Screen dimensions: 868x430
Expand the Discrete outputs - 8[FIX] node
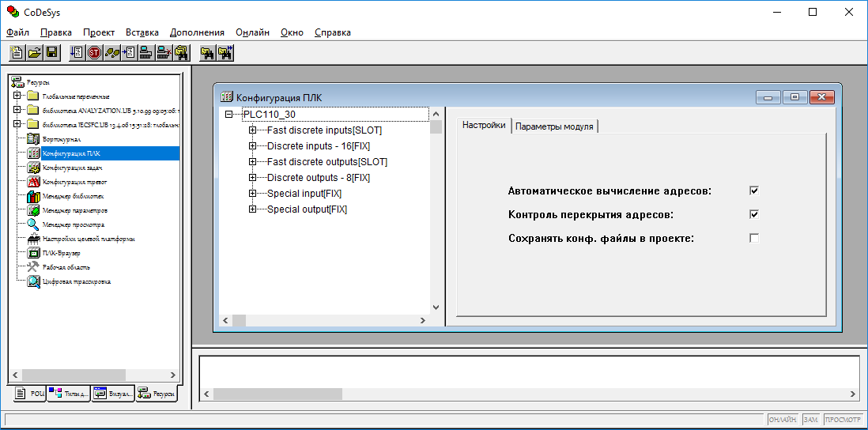coord(252,177)
